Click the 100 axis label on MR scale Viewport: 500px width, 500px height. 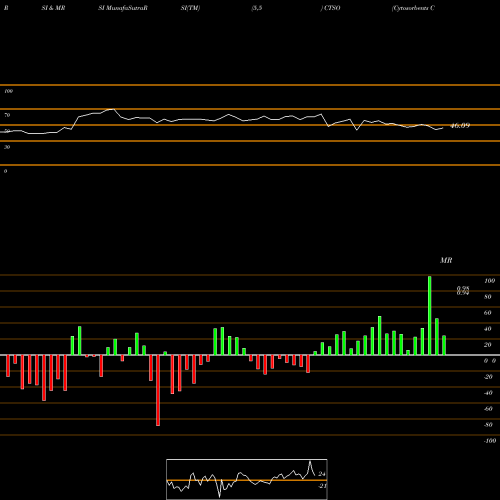tap(489, 281)
